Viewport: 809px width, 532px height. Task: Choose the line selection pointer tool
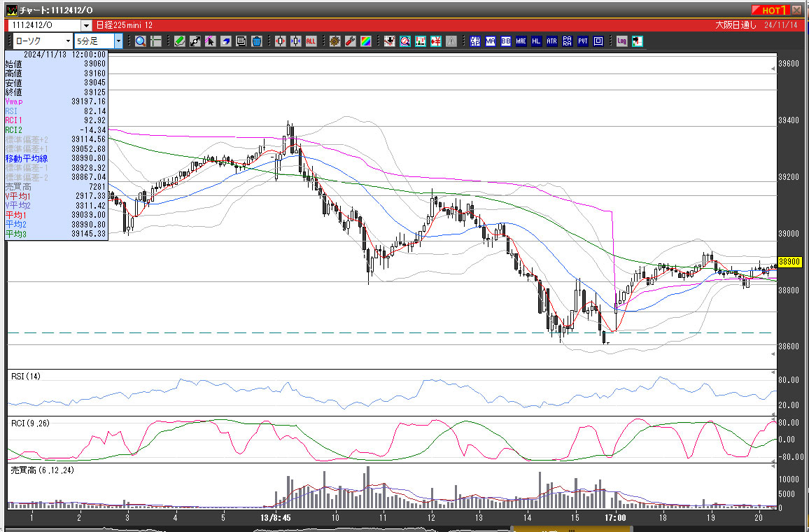pyautogui.click(x=210, y=41)
